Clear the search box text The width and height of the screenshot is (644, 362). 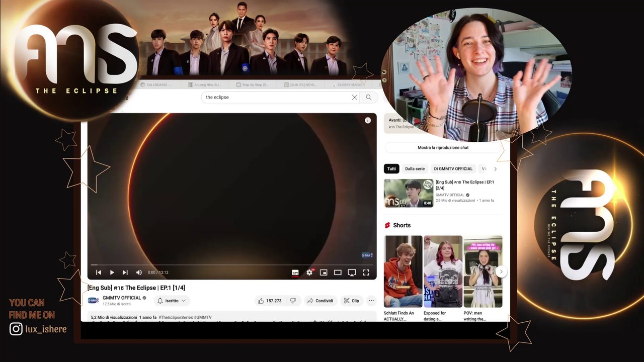pyautogui.click(x=354, y=98)
